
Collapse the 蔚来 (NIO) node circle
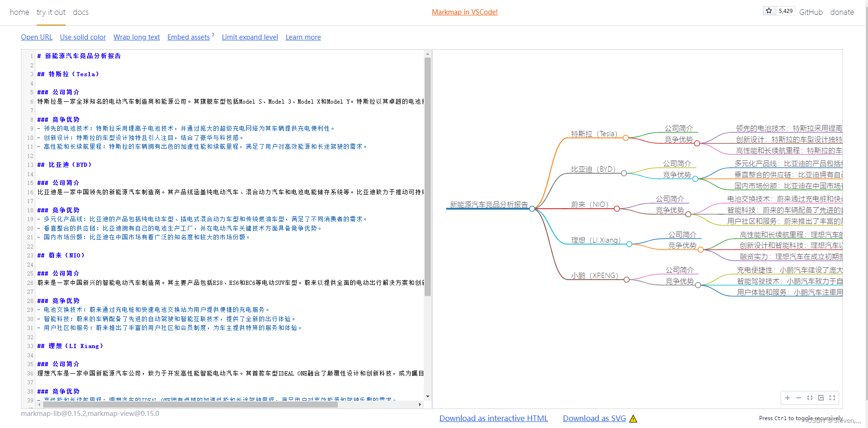(617, 209)
